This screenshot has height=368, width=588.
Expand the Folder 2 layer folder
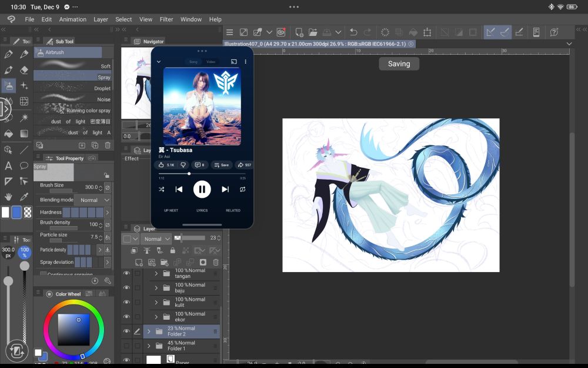coord(149,331)
